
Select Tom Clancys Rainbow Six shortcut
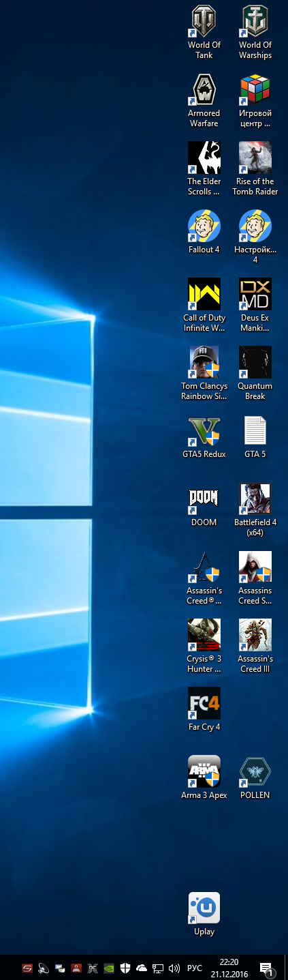click(204, 362)
